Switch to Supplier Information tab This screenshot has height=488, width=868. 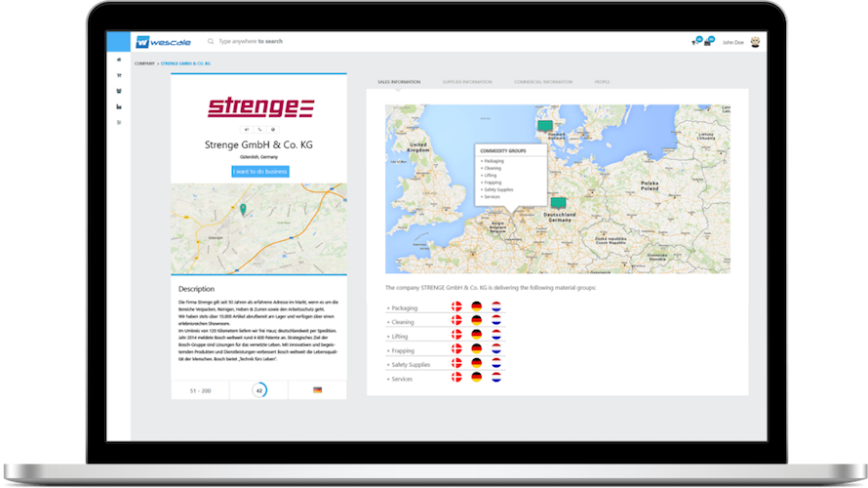[467, 82]
